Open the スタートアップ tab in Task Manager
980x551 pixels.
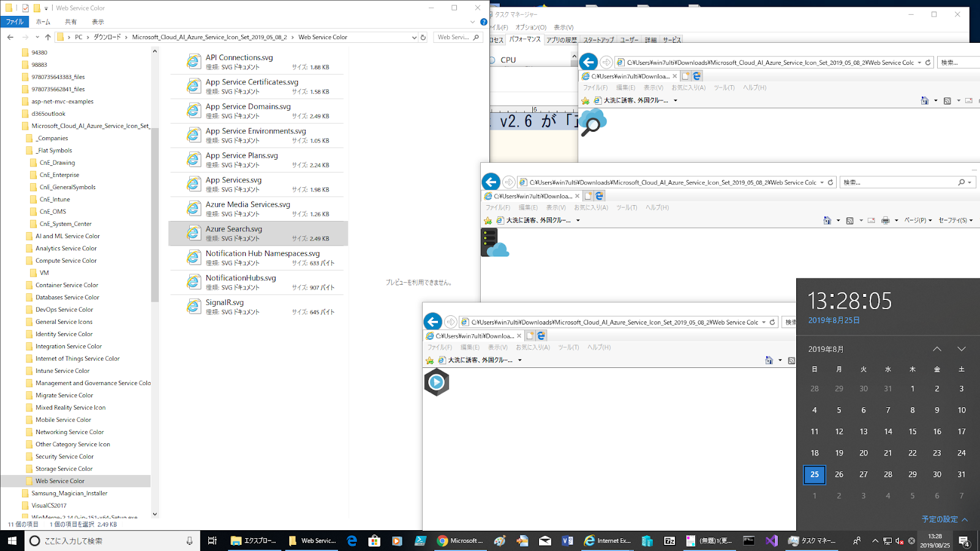click(x=598, y=40)
